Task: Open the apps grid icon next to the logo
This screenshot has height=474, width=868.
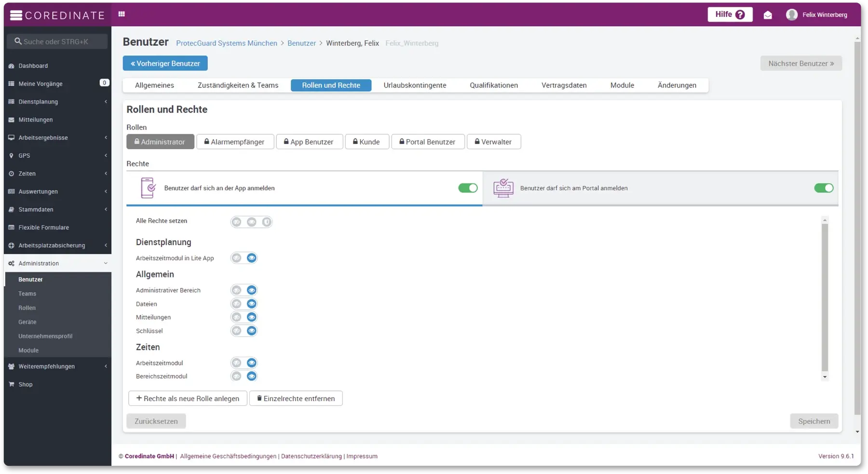Action: [x=121, y=14]
